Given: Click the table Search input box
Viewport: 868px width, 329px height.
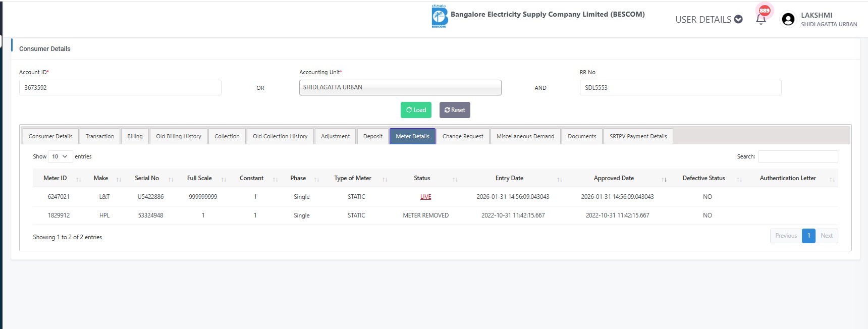Looking at the screenshot, I should pos(797,156).
